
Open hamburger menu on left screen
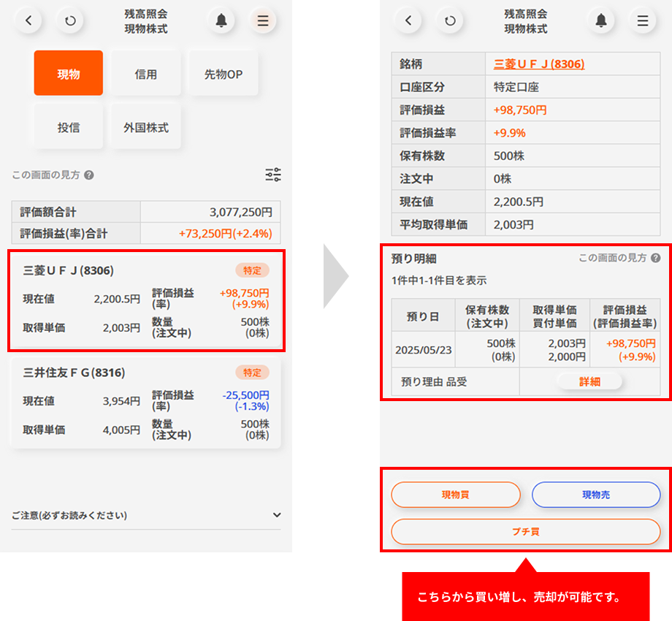(263, 20)
